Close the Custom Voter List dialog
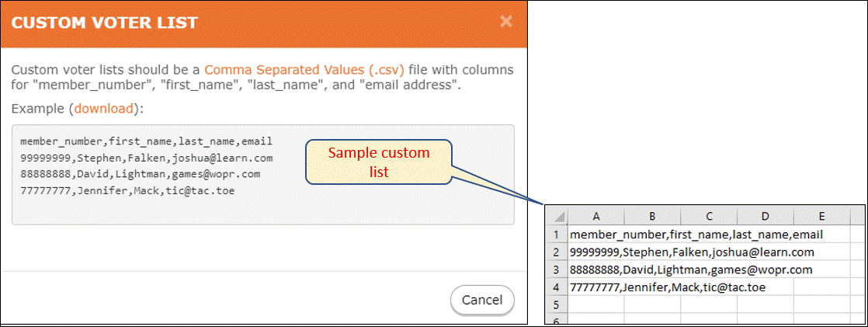Screen dimensions: 868x327 tap(505, 22)
